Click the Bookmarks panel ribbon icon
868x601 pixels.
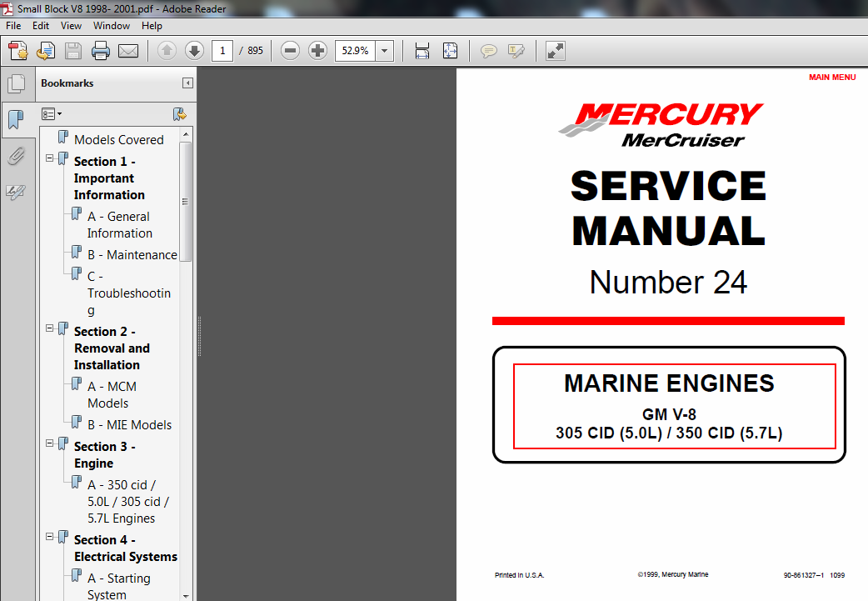coord(16,119)
